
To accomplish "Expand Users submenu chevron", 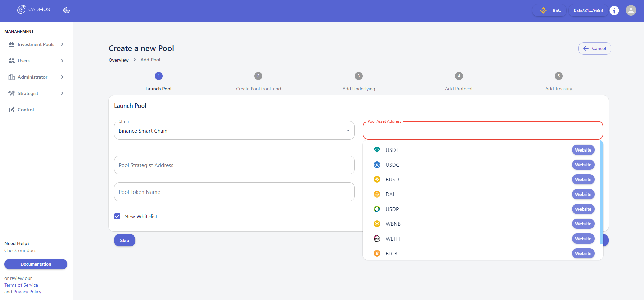I will (x=62, y=61).
